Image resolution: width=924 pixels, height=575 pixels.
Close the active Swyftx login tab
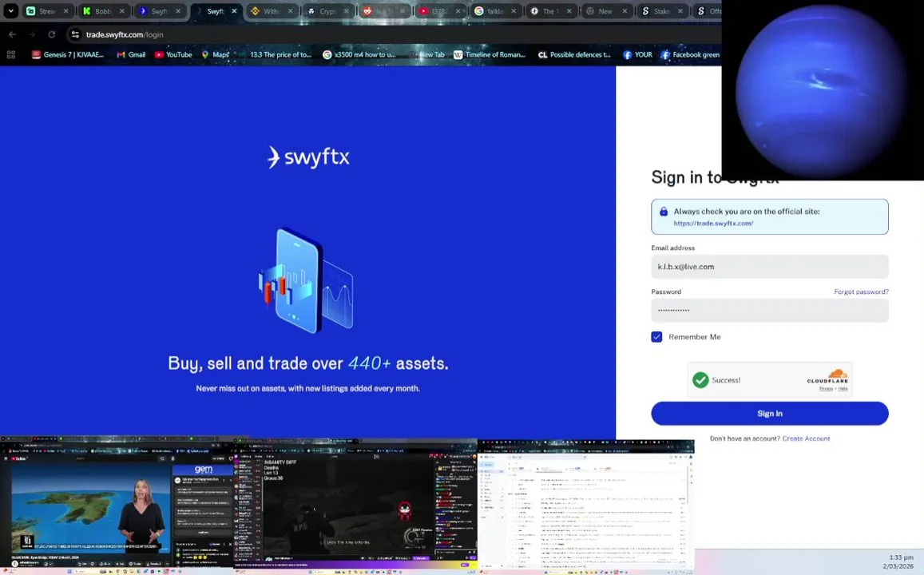coord(234,11)
